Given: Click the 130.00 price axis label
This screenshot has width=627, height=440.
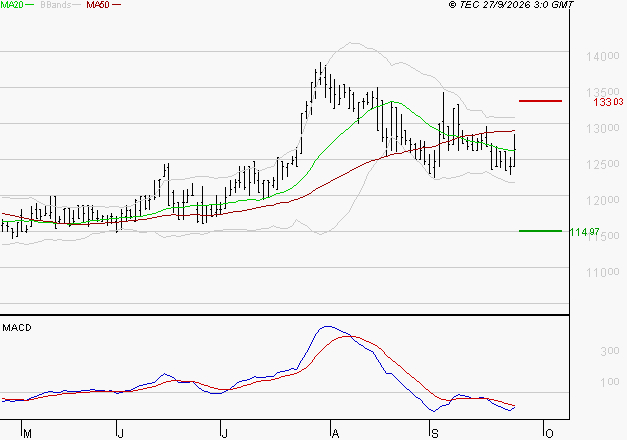Looking at the screenshot, I should pyautogui.click(x=603, y=128).
